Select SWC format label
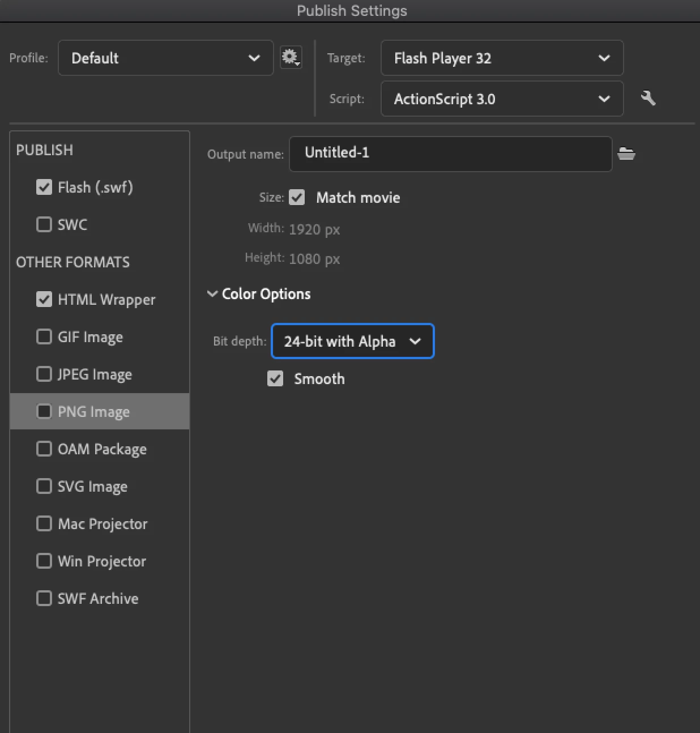Image resolution: width=700 pixels, height=733 pixels. 72,224
